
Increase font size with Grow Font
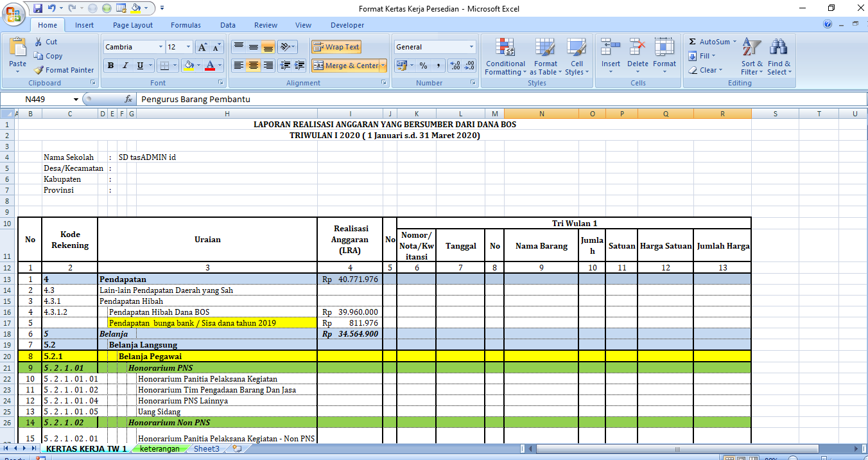202,47
